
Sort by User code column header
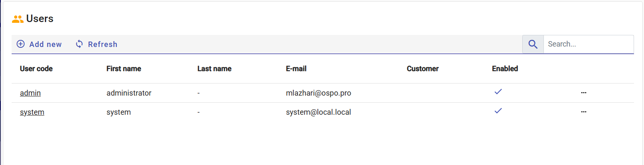tap(36, 69)
